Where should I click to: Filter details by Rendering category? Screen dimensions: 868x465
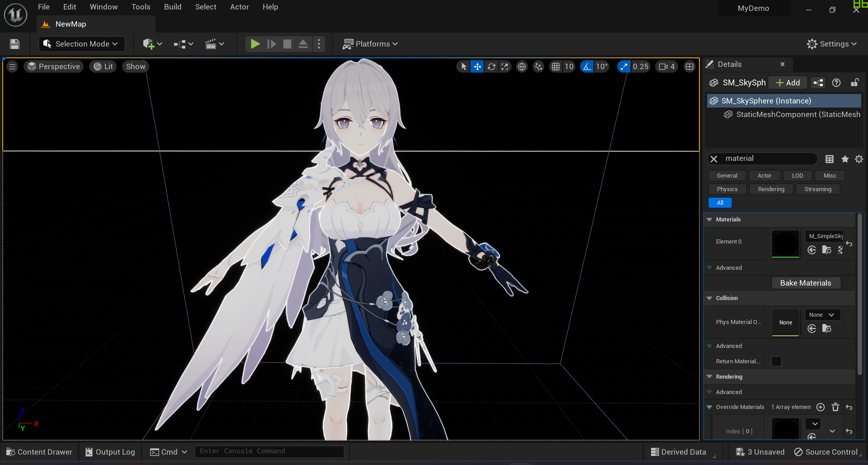pos(771,189)
